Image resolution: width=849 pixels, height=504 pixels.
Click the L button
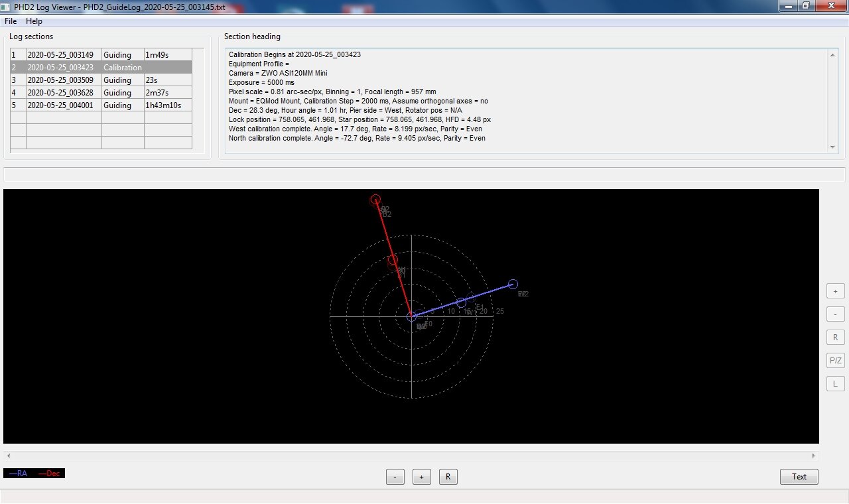coord(835,384)
